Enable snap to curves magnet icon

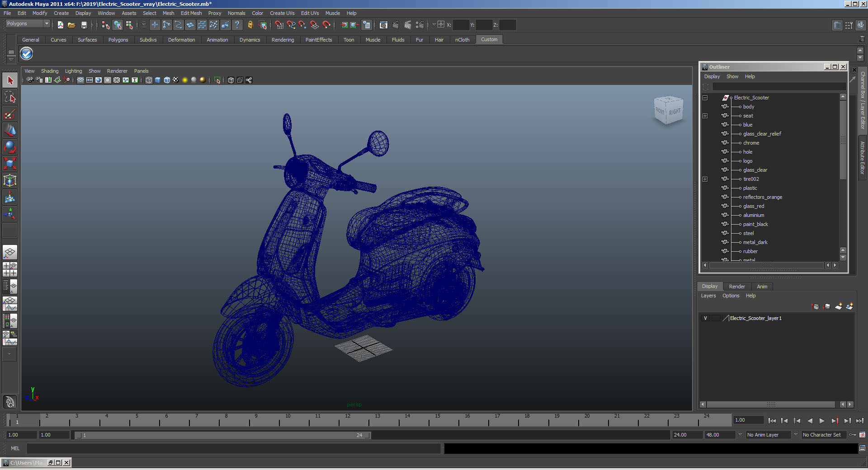(x=291, y=25)
